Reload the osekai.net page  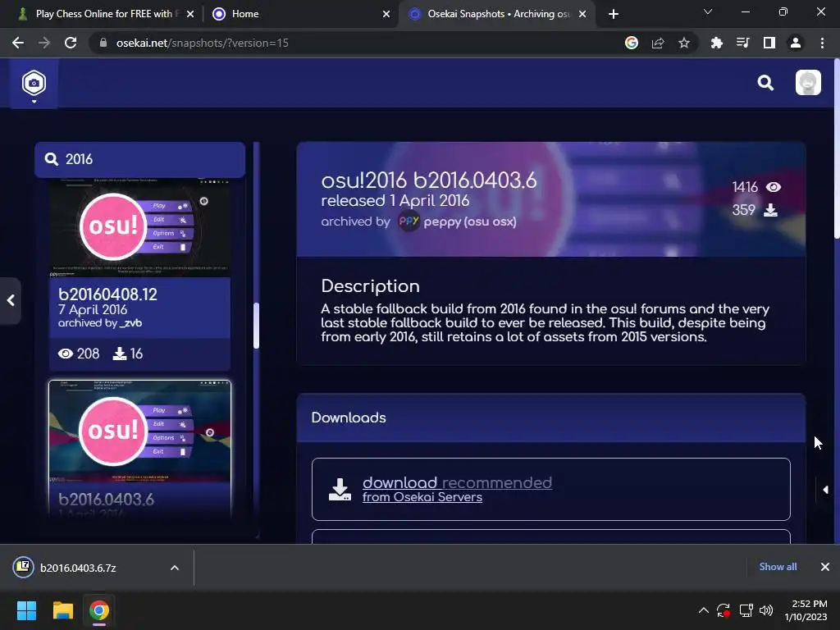coord(71,43)
